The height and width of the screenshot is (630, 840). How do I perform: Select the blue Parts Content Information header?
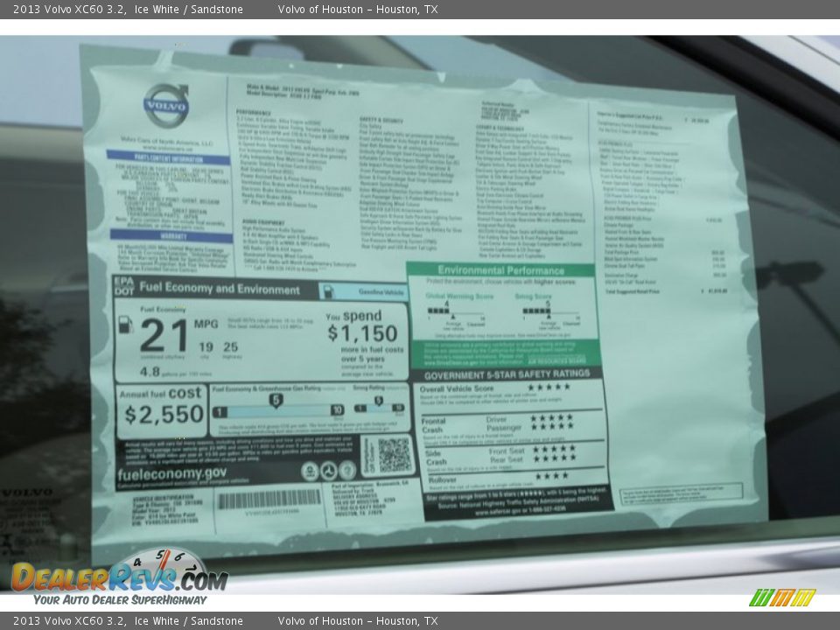(169, 157)
